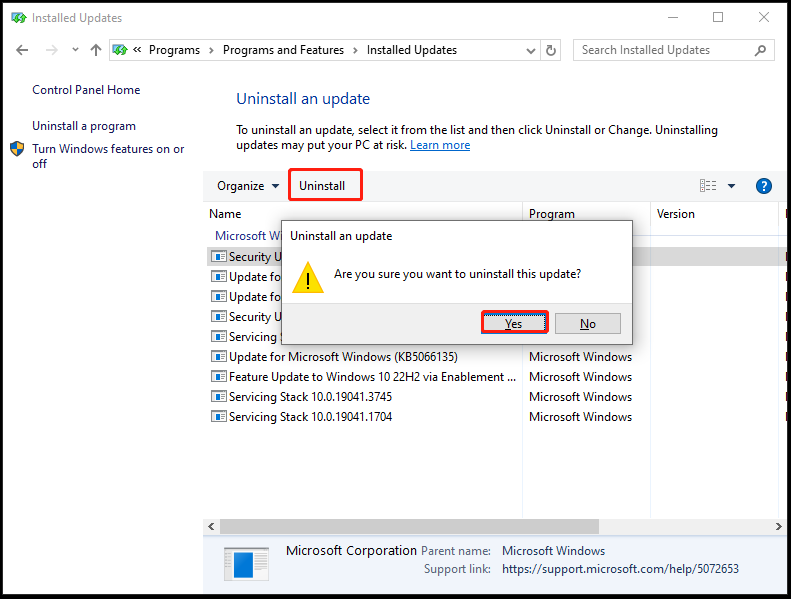791x599 pixels.
Task: Click the support link URL in details pane
Action: pos(620,569)
